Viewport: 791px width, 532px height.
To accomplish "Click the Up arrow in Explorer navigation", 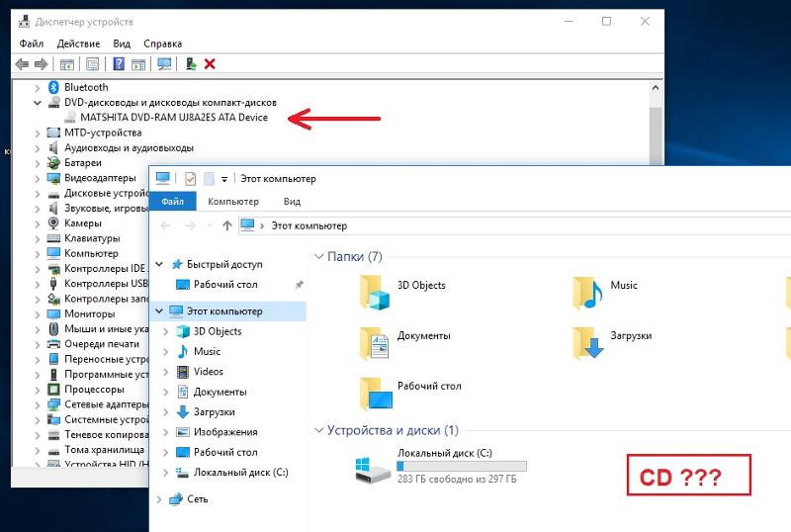I will click(227, 225).
